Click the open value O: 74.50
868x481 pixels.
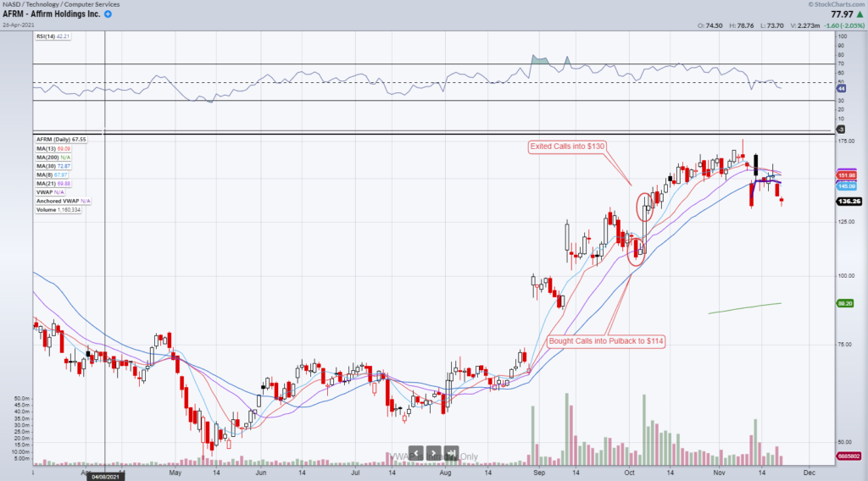click(x=709, y=25)
